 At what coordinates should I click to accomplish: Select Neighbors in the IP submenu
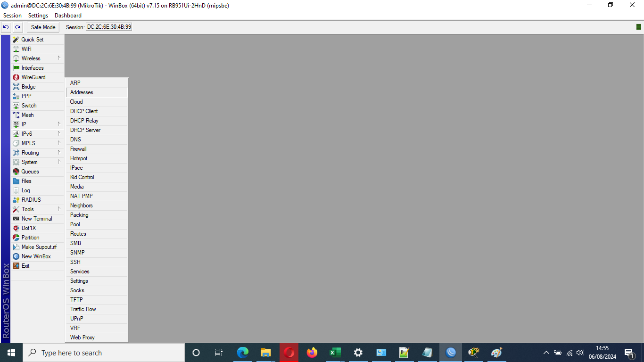point(97,206)
